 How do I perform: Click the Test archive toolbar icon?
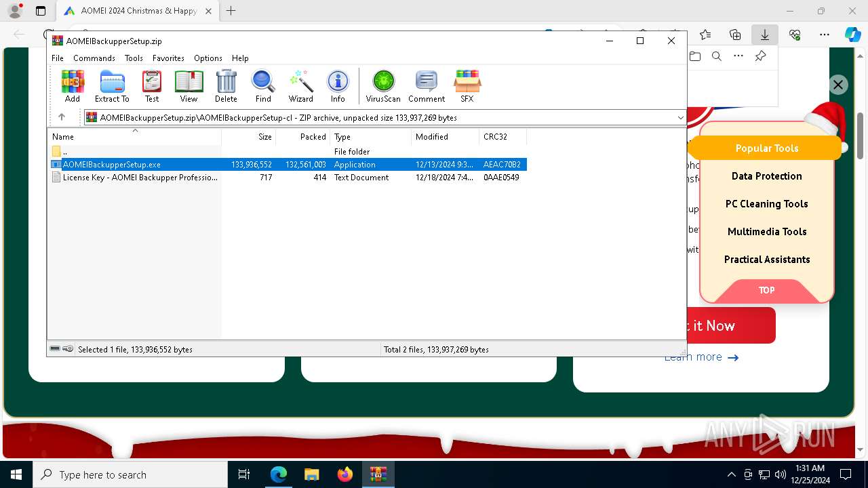click(x=152, y=86)
